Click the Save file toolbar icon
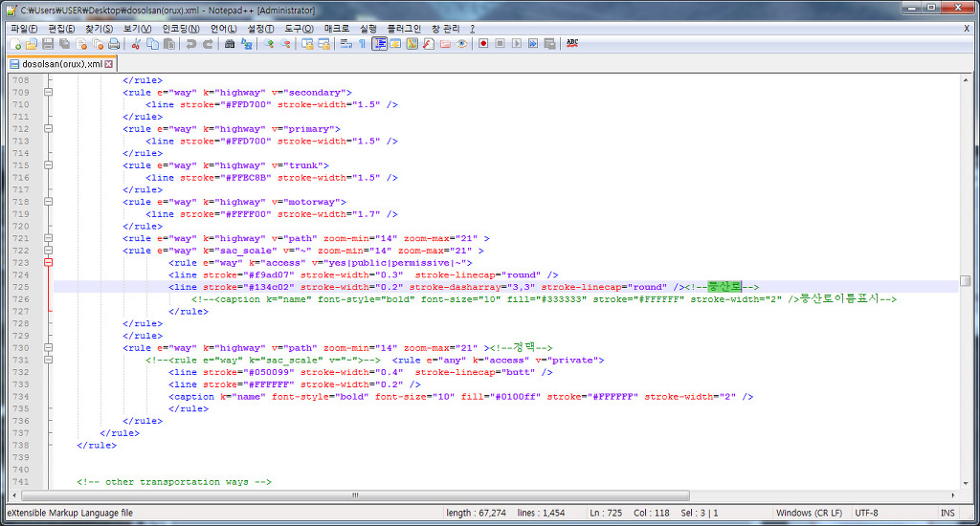 pos(49,44)
